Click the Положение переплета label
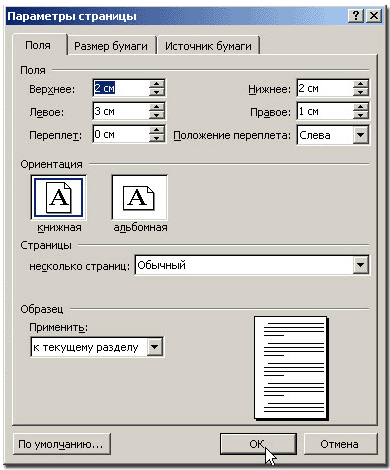This screenshot has height=470, width=390. 232,136
